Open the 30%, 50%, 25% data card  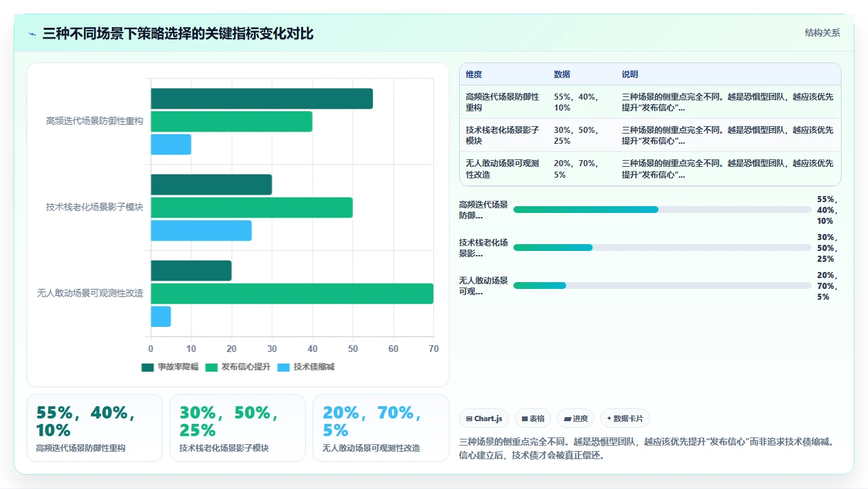[237, 428]
